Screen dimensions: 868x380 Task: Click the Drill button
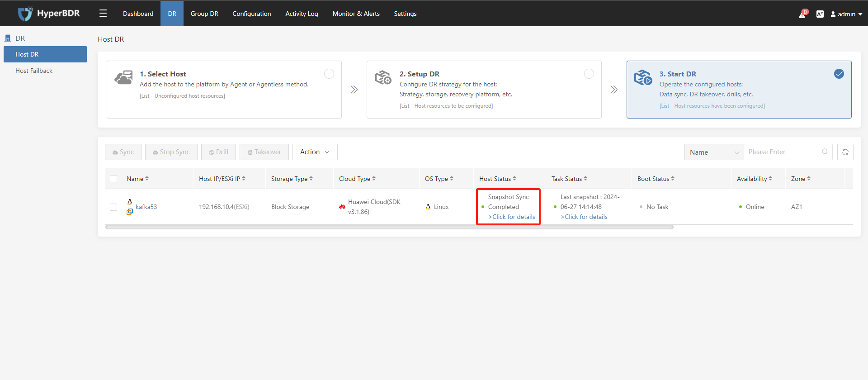(218, 152)
